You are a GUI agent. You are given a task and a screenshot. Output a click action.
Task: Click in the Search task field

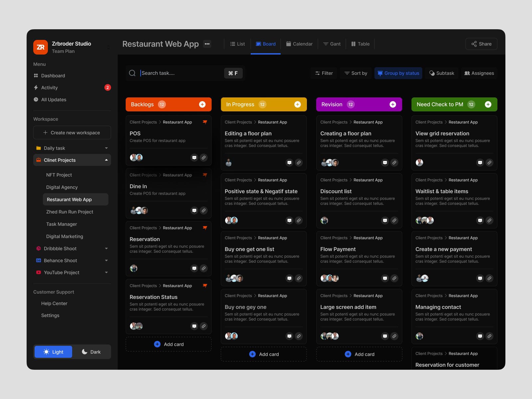180,73
